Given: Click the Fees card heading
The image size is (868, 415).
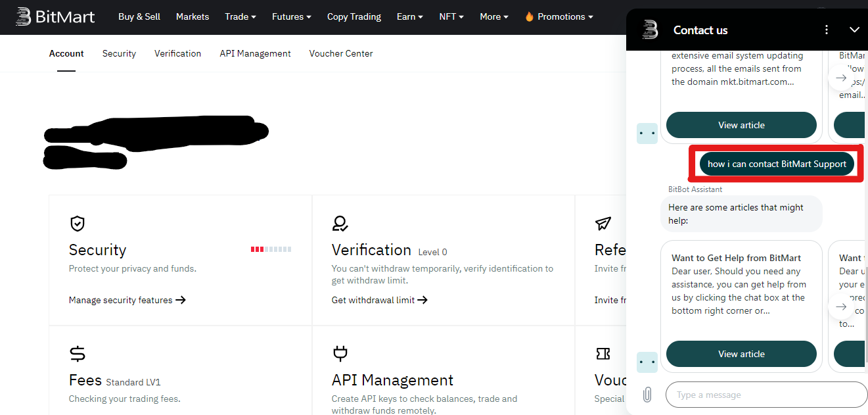Looking at the screenshot, I should pyautogui.click(x=85, y=380).
